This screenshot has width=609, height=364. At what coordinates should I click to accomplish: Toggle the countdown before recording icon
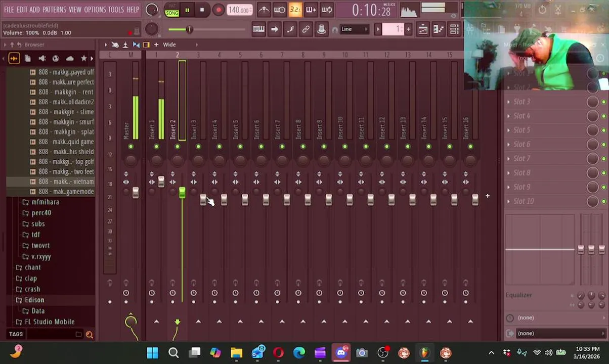pos(295,10)
